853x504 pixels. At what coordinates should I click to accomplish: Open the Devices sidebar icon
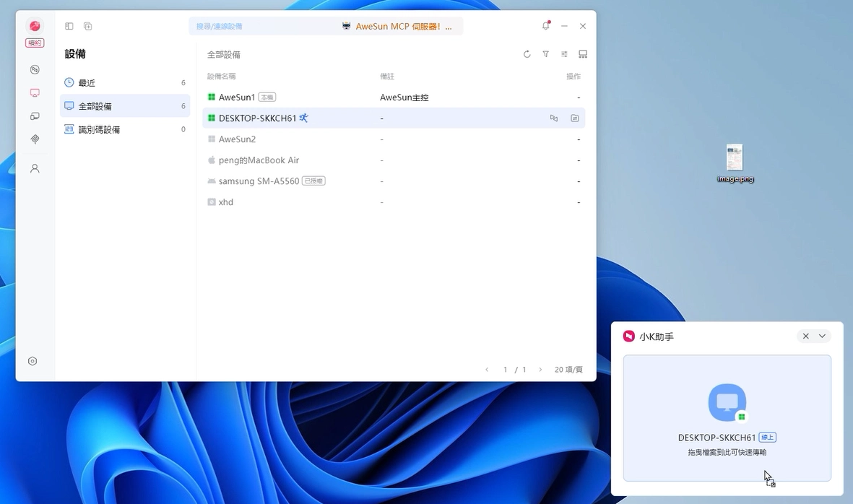35,93
